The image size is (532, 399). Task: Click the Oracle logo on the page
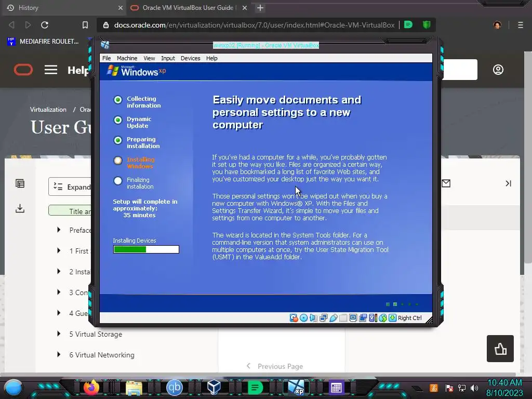(x=23, y=70)
